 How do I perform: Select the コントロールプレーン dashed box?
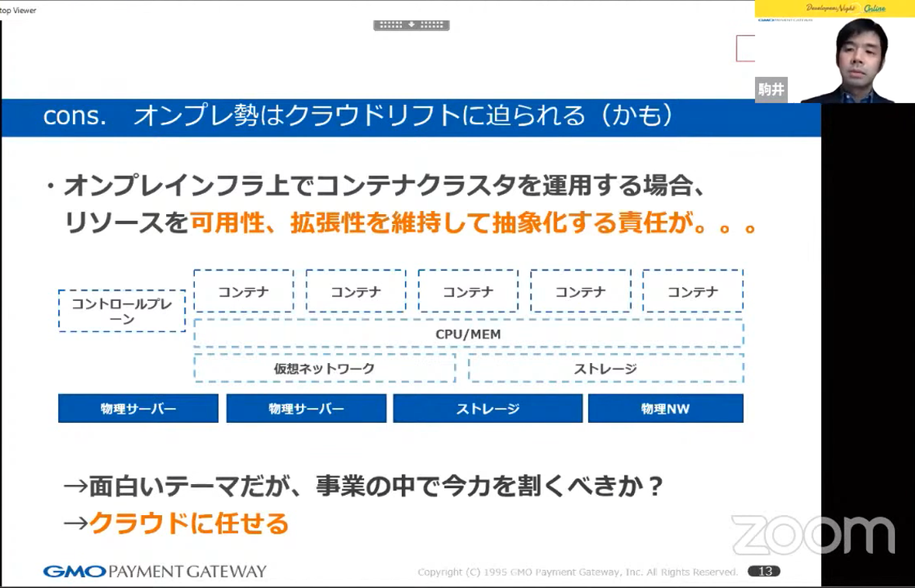click(x=122, y=312)
